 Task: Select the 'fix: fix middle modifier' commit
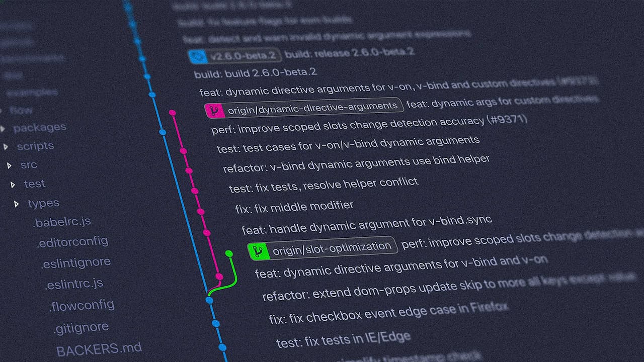coord(294,207)
